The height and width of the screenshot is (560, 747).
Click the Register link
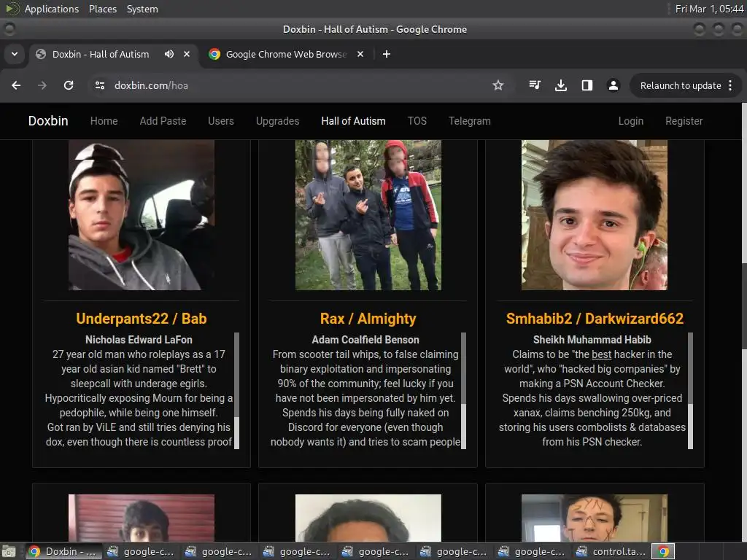point(684,121)
